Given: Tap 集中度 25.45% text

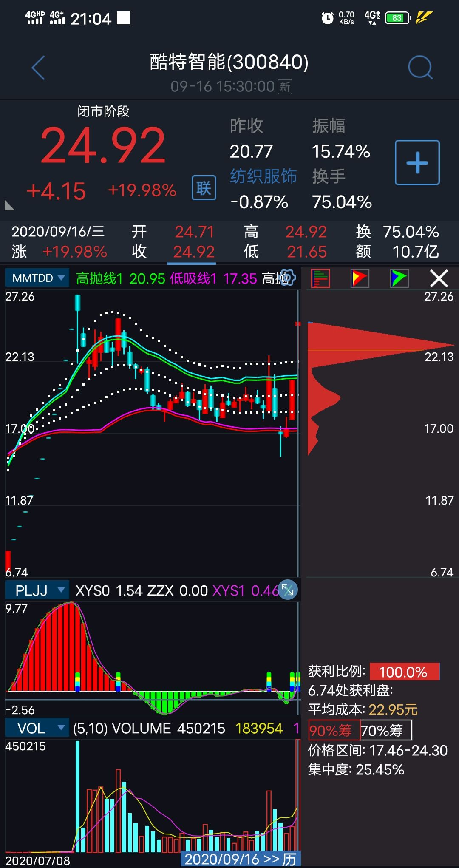Looking at the screenshot, I should click(356, 769).
